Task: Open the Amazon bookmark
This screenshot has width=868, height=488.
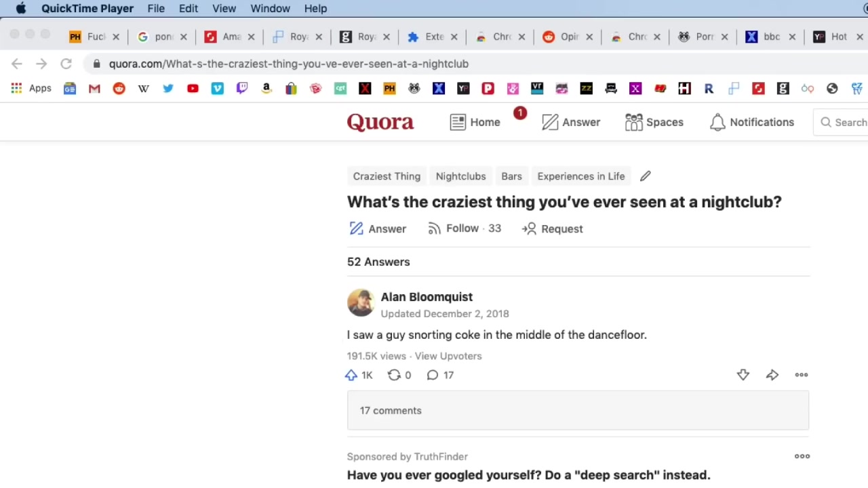Action: tap(266, 88)
